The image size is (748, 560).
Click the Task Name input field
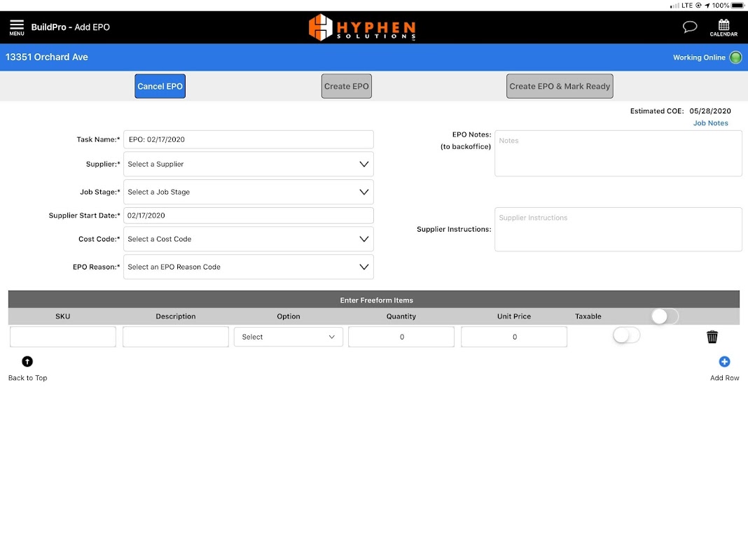click(248, 139)
